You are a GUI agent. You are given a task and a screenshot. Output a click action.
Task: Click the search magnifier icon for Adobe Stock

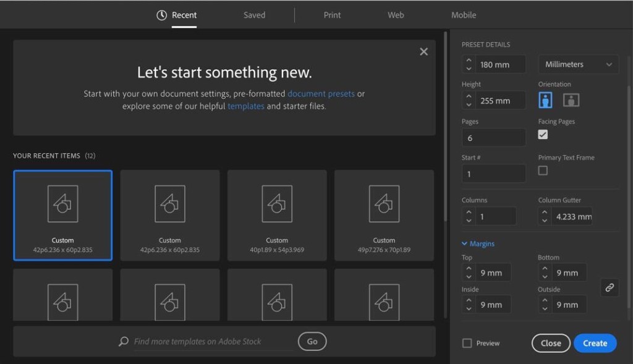click(x=124, y=342)
